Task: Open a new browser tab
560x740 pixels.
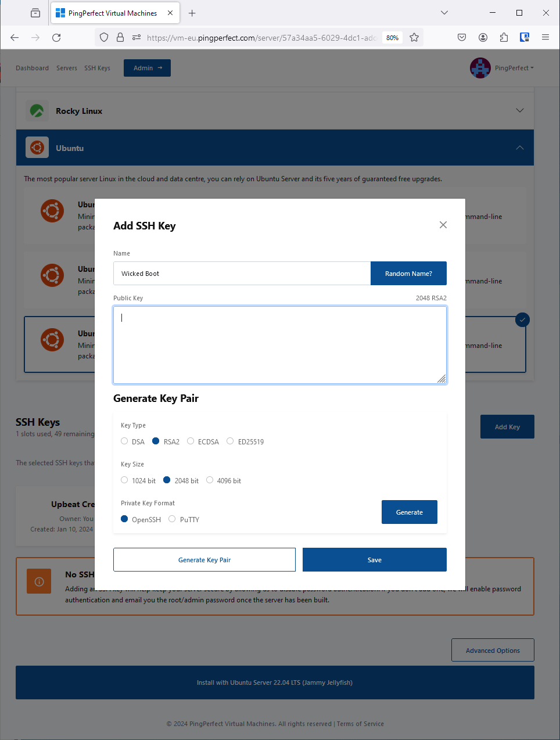Action: coord(192,13)
